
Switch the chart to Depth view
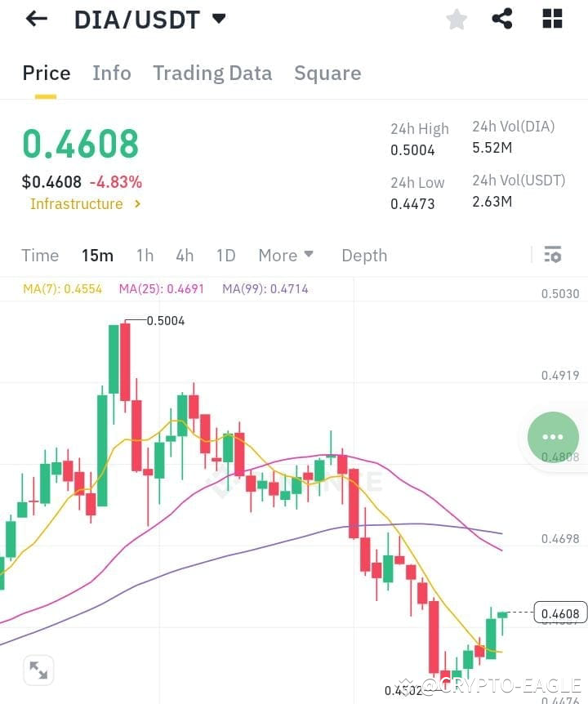[364, 255]
